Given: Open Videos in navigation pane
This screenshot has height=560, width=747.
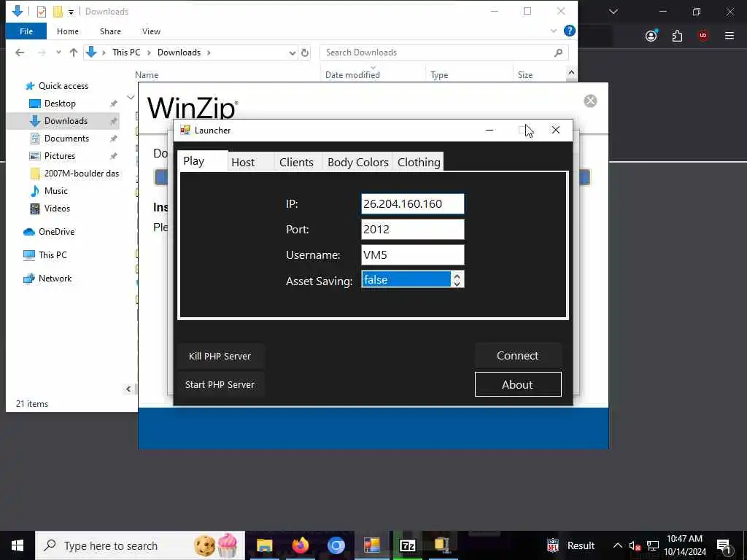Looking at the screenshot, I should pyautogui.click(x=57, y=208).
